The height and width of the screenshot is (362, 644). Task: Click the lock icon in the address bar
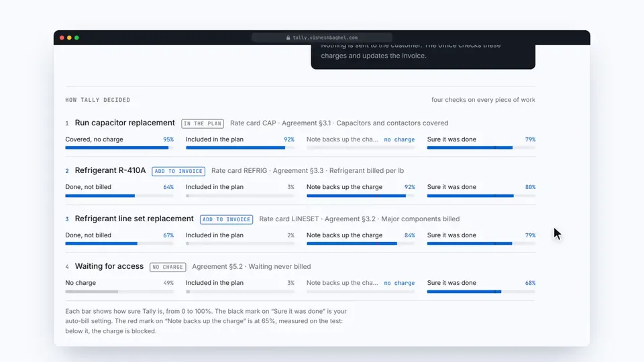point(288,38)
